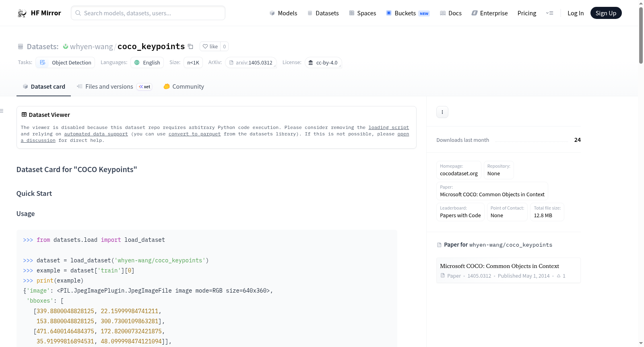Click the heart like button
This screenshot has height=347, width=644.
(x=210, y=47)
